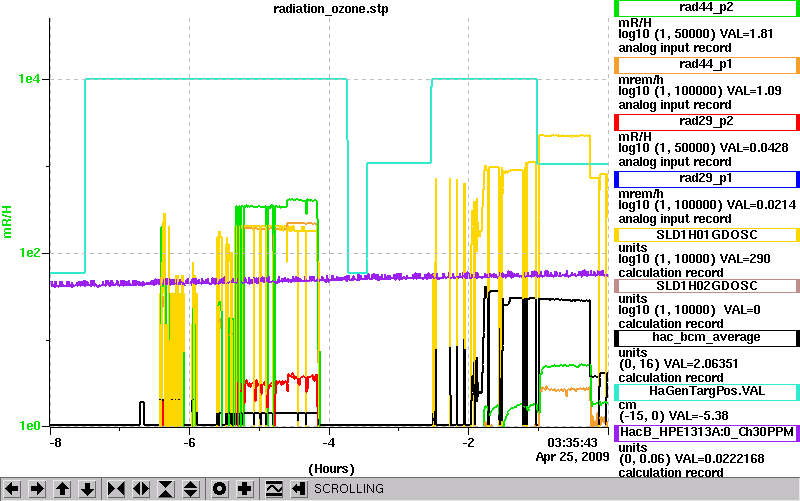Select the HacB_HPE1313A:0_Ch30PPM legend entry
The height and width of the screenshot is (501, 800).
click(707, 432)
